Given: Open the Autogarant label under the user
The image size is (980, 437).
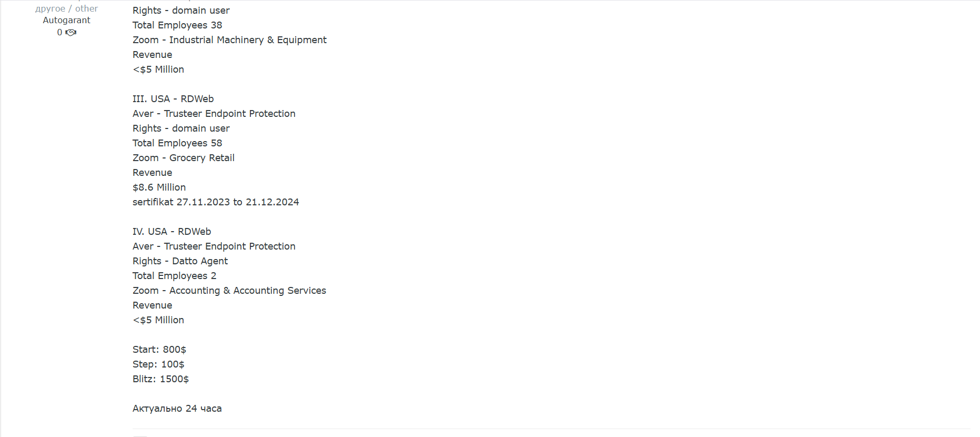Looking at the screenshot, I should click(66, 20).
